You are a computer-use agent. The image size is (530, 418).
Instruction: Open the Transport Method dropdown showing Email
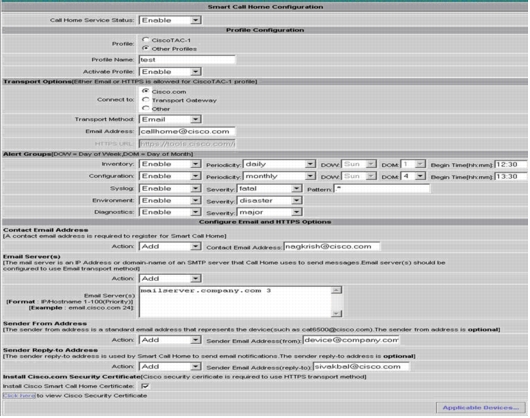click(170, 119)
